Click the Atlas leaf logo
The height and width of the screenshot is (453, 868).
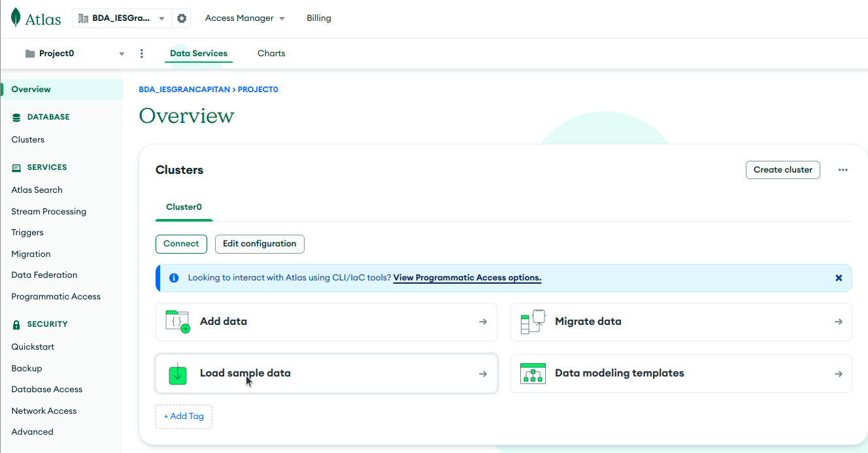pyautogui.click(x=16, y=18)
